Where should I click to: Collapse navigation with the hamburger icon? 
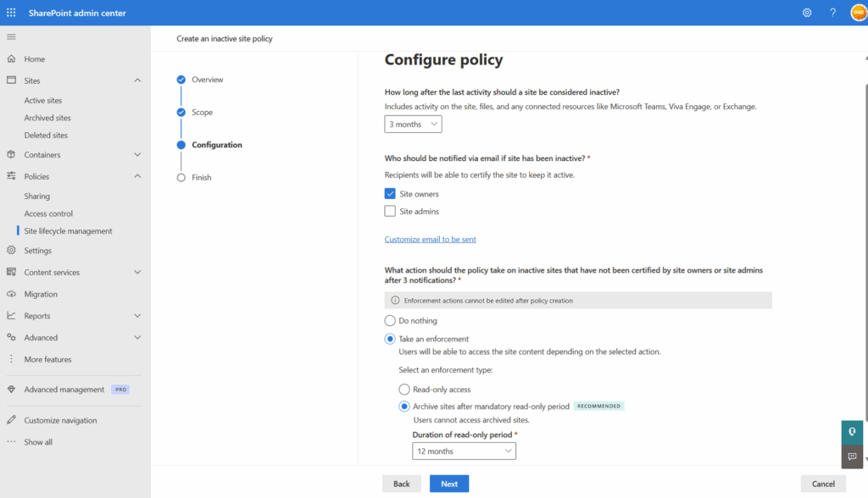coord(11,36)
